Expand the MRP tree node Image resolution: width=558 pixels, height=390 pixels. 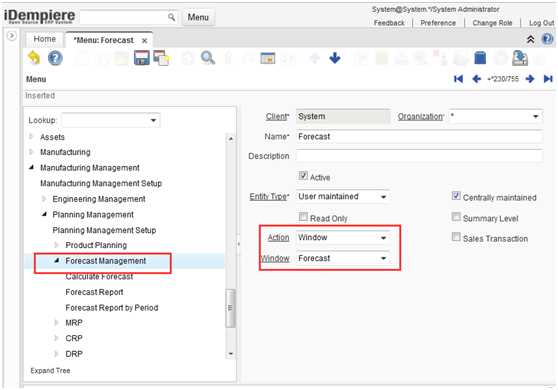(x=57, y=323)
